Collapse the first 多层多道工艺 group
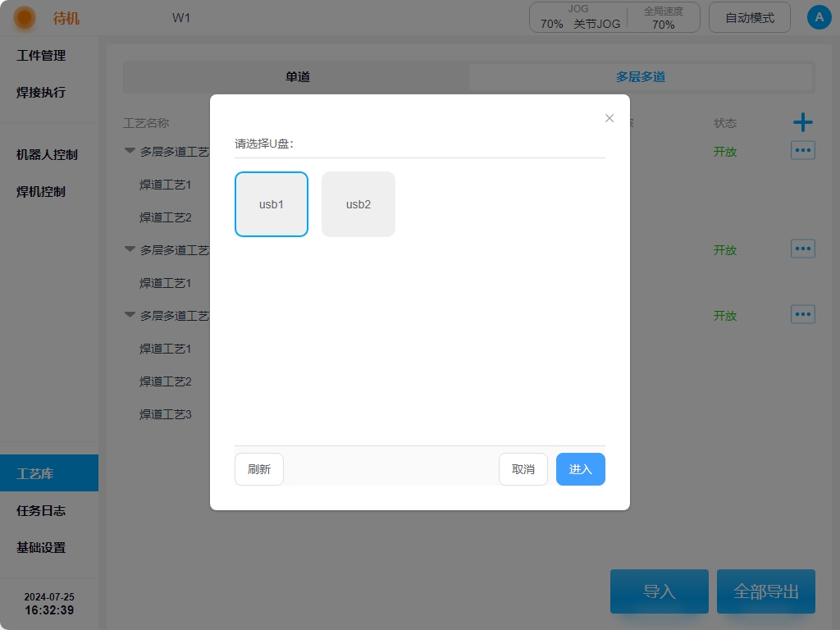840x630 pixels. coord(130,151)
